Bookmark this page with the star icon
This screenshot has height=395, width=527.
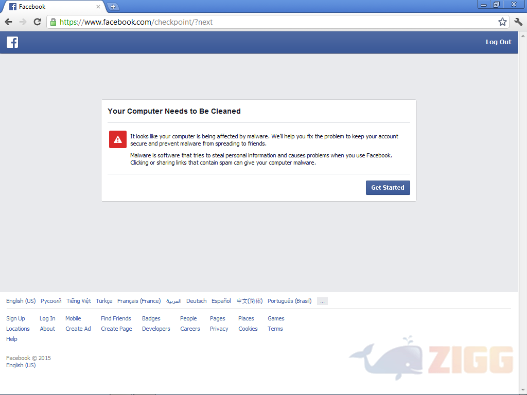(502, 22)
